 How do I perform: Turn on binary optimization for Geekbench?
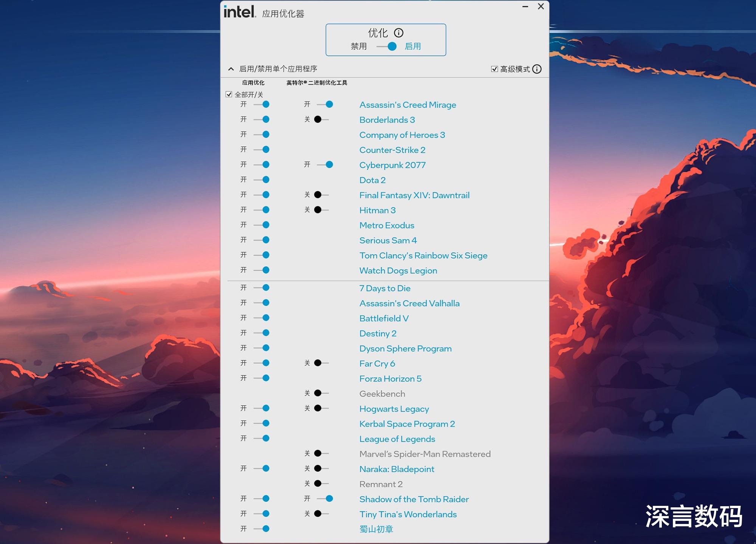coord(322,393)
